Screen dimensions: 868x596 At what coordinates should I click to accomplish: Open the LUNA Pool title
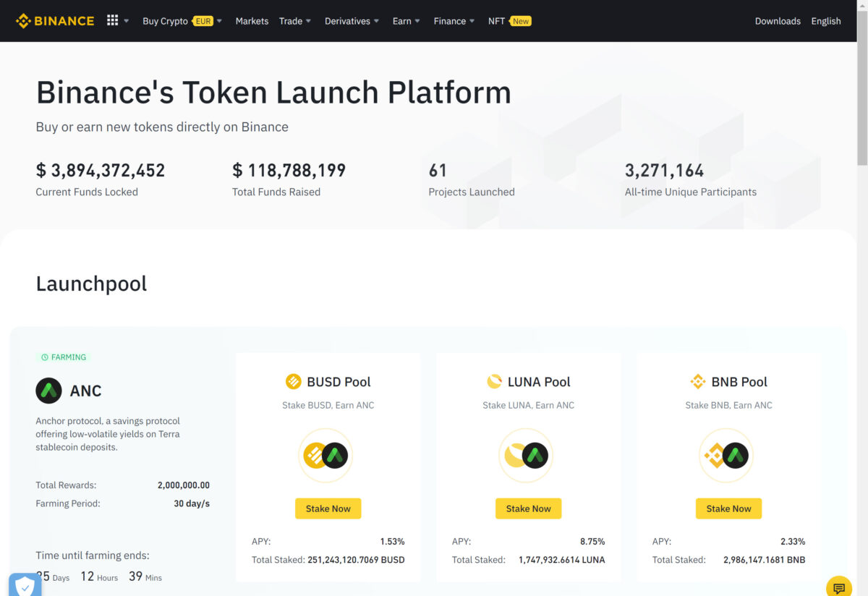(539, 382)
